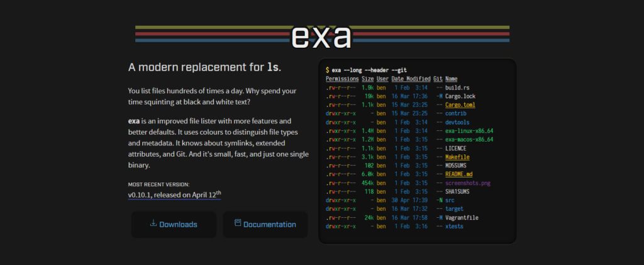Click the purple screenshots.png file name
644x265 pixels.
[x=468, y=183]
